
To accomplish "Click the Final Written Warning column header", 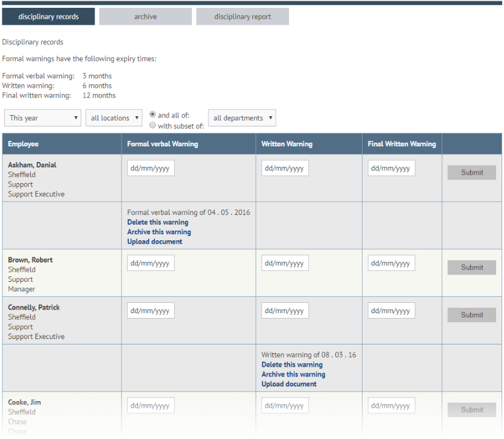I will 402,144.
